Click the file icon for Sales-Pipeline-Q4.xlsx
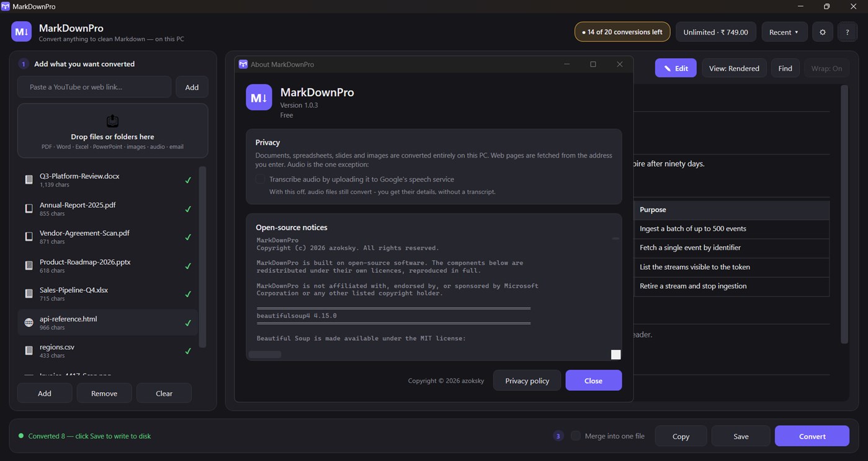 (29, 293)
